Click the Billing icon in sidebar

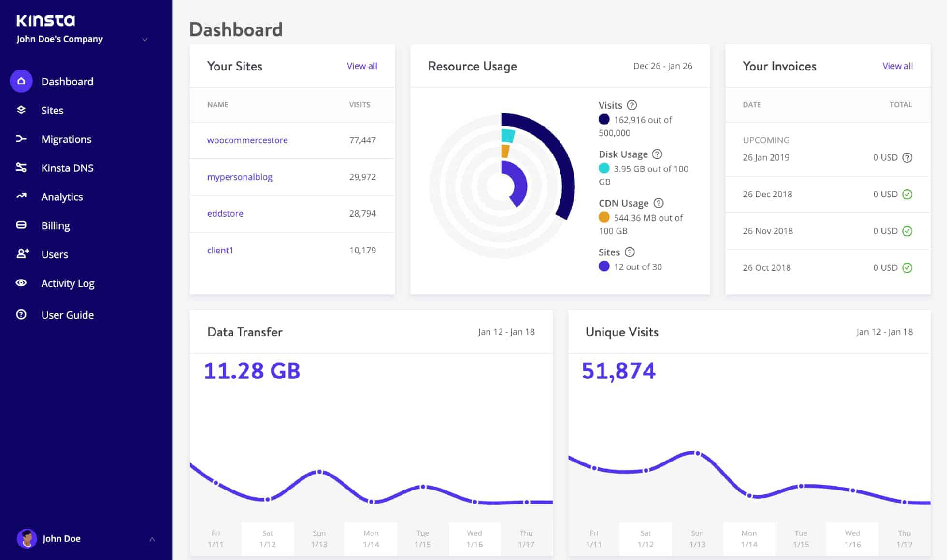coord(21,226)
